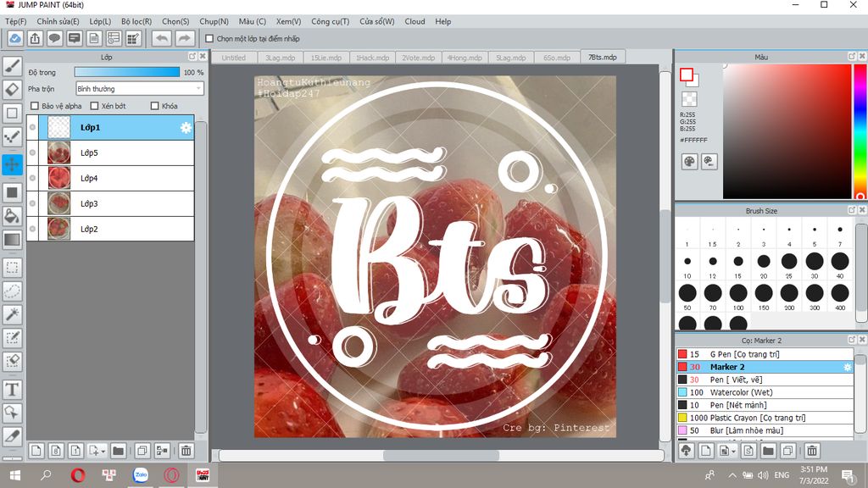Select the Watercolor (Wet) brush
The image size is (868, 488).
point(765,392)
